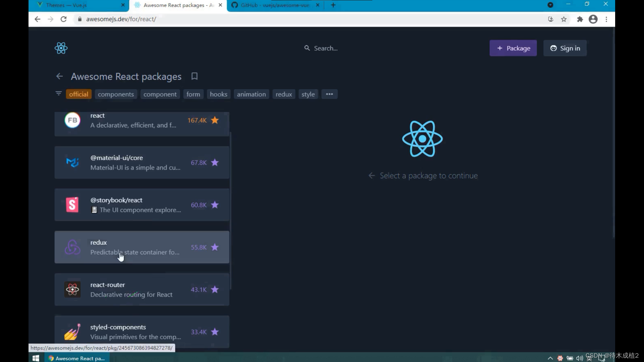Click the padlock site info icon

[80, 19]
